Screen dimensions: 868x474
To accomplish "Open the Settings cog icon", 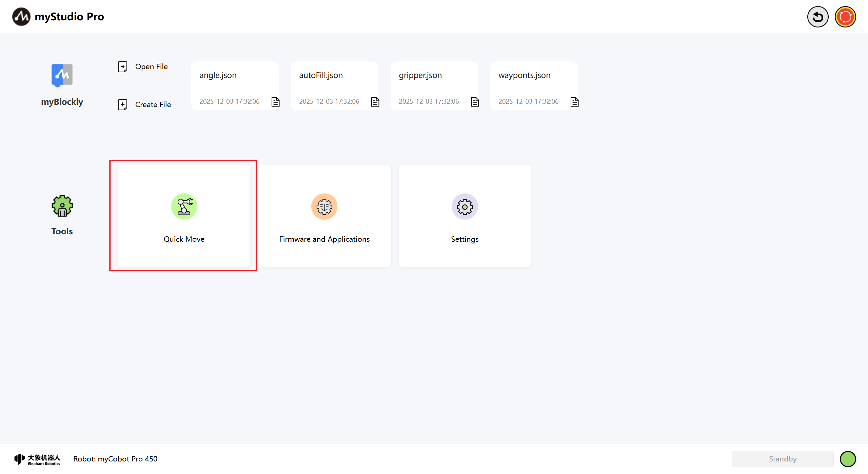I will [465, 206].
